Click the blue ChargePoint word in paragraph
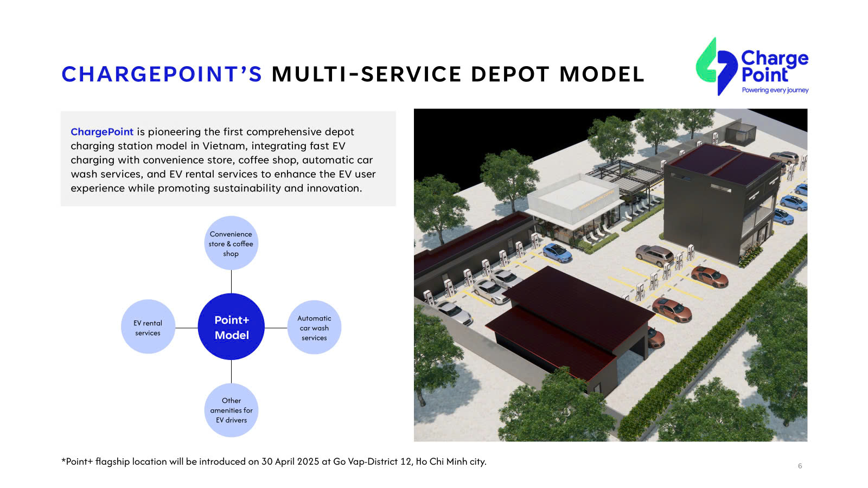 (x=102, y=132)
